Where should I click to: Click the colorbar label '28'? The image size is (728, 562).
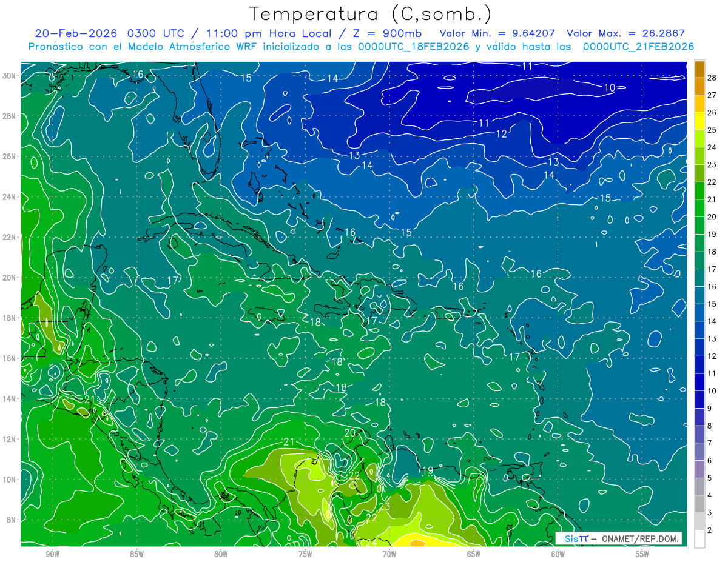713,78
